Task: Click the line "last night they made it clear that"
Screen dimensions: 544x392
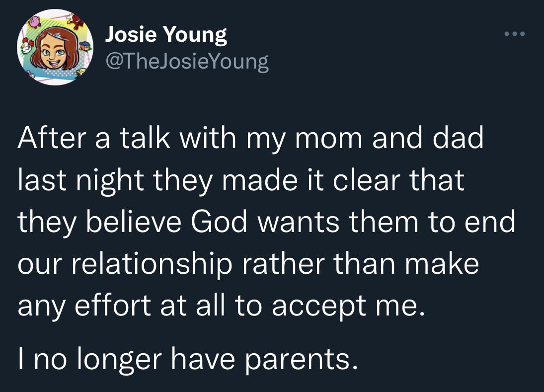Action: point(241,180)
